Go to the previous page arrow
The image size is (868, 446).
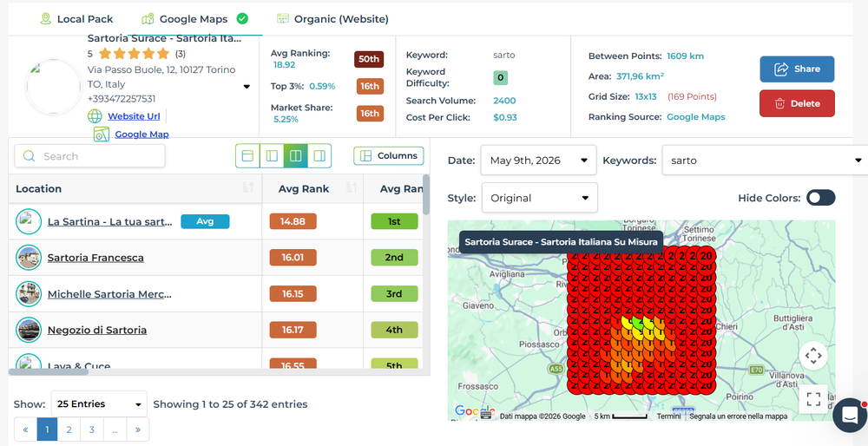(25, 430)
